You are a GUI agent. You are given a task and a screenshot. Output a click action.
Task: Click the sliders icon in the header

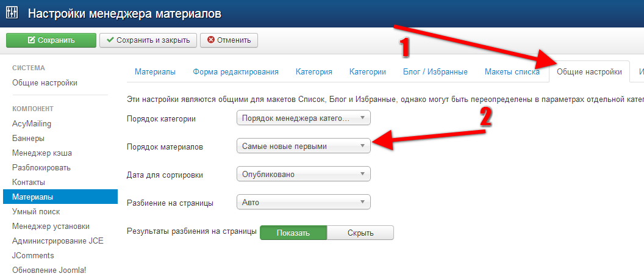pyautogui.click(x=12, y=13)
